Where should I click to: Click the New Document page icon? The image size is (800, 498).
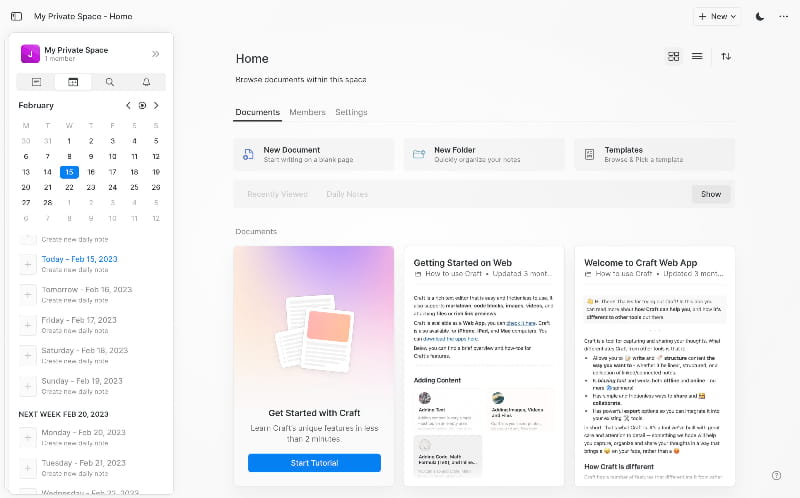pyautogui.click(x=248, y=154)
